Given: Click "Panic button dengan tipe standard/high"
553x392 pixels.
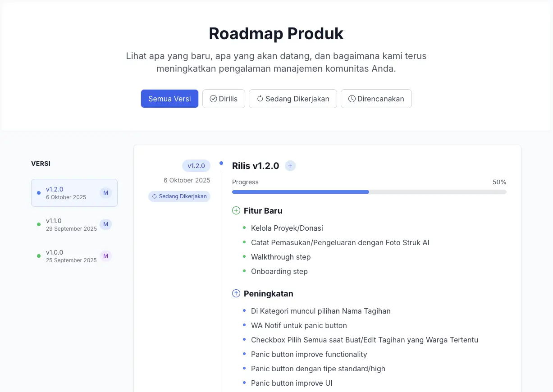Looking at the screenshot, I should (x=318, y=369).
